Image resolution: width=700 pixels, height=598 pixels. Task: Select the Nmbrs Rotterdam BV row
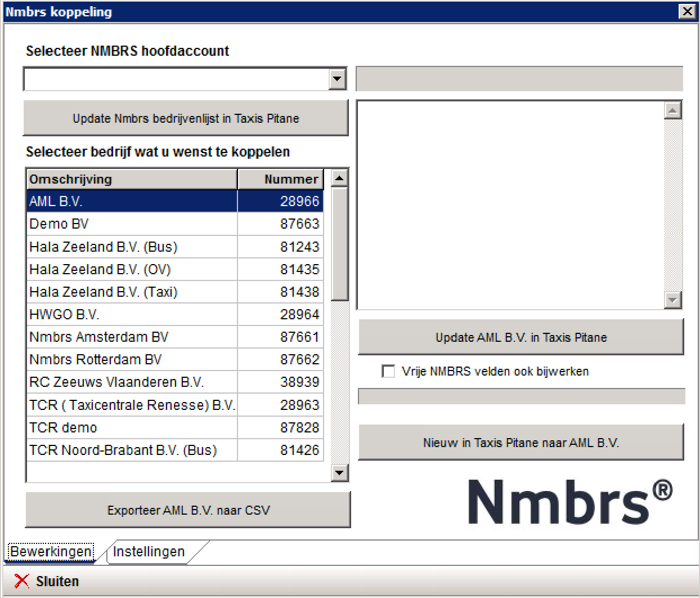[x=175, y=359]
